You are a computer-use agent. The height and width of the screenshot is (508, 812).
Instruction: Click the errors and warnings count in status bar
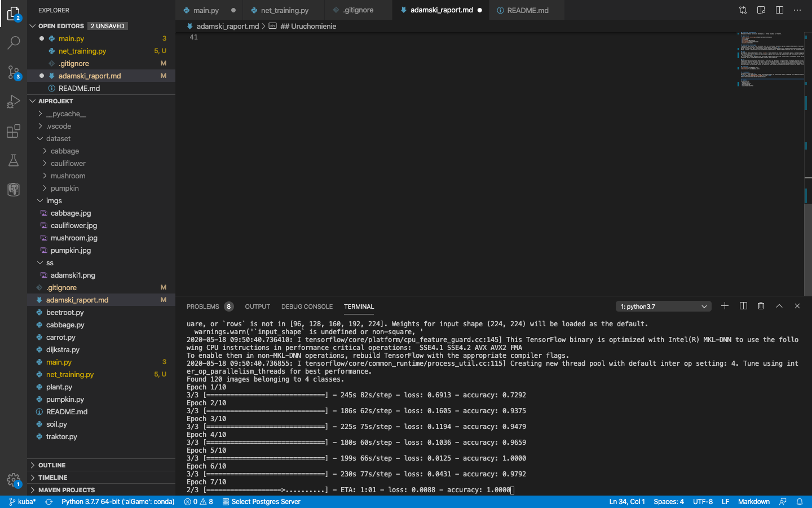click(198, 502)
